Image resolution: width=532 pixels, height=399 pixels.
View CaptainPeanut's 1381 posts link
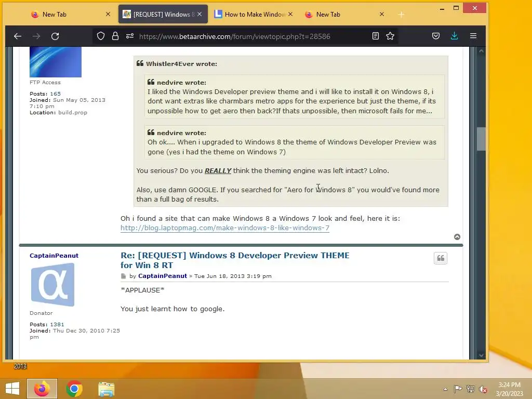coord(57,324)
